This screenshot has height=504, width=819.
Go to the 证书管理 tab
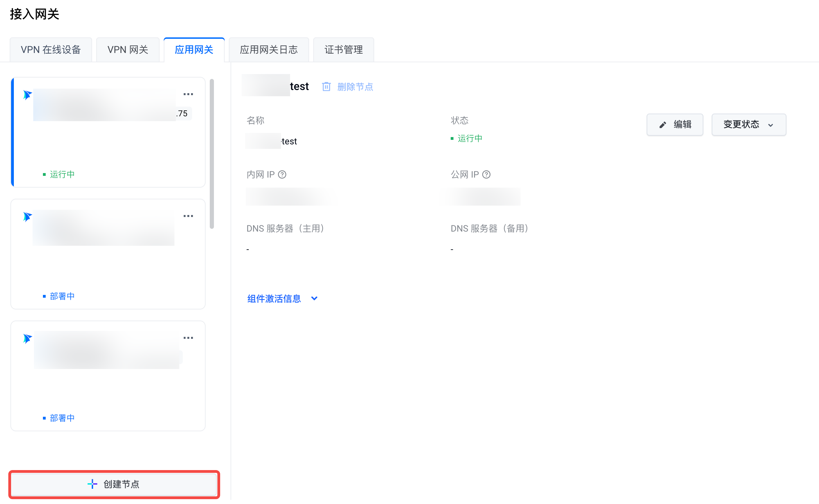tap(343, 50)
